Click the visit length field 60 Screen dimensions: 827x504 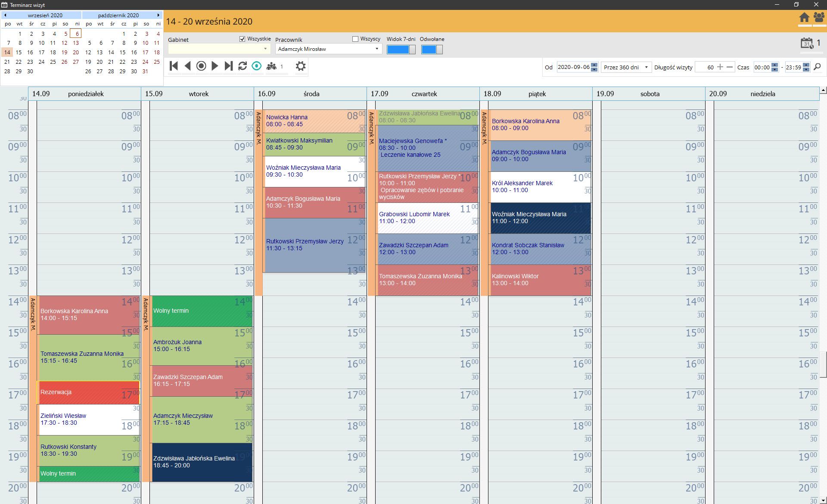click(x=705, y=67)
